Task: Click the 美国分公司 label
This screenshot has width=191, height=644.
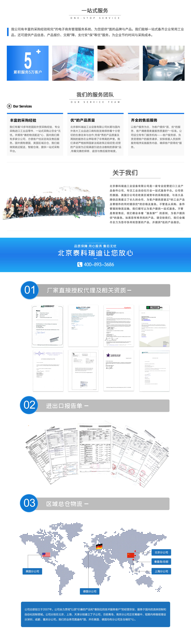Action: point(32,571)
